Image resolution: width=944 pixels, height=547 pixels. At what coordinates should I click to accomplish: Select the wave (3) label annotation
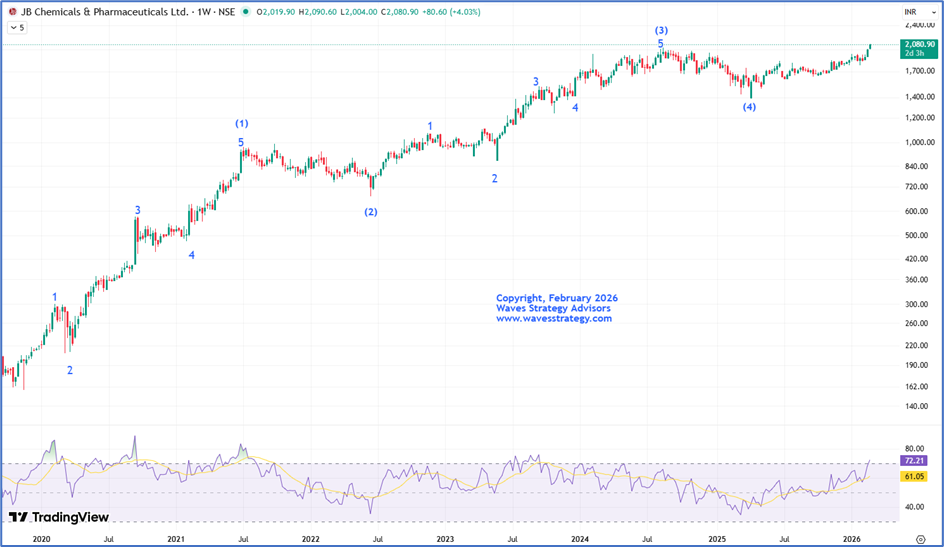(661, 30)
